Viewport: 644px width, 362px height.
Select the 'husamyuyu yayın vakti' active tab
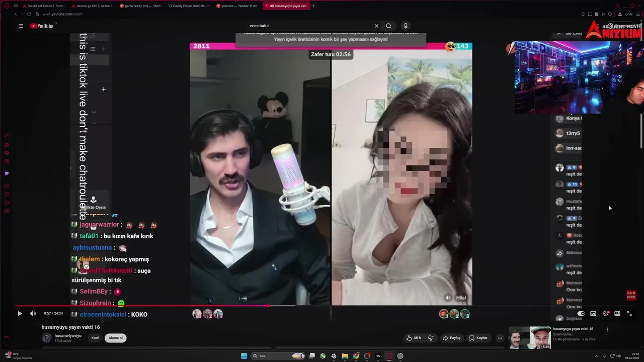pos(287,6)
